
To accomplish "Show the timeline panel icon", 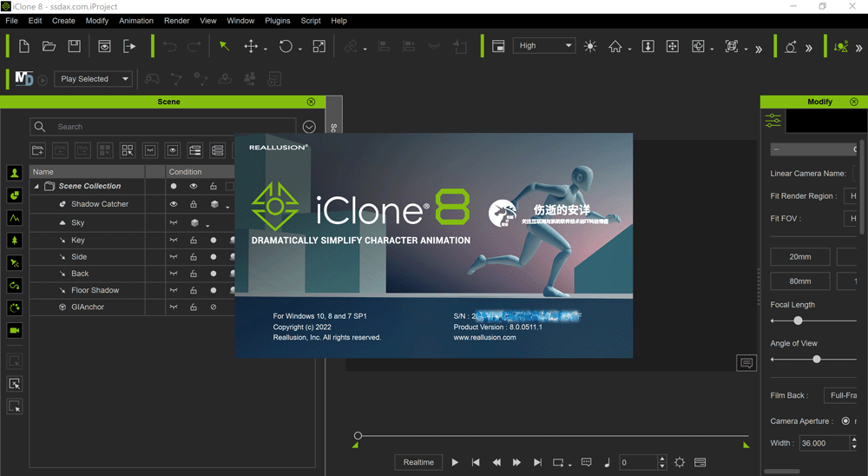I will point(700,462).
